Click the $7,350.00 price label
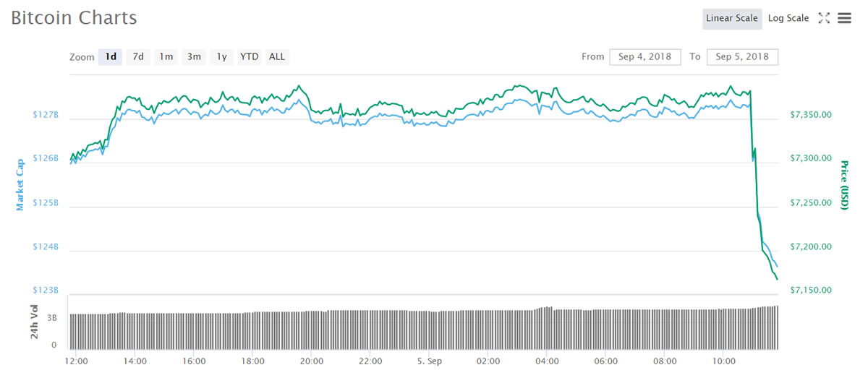 coord(809,114)
